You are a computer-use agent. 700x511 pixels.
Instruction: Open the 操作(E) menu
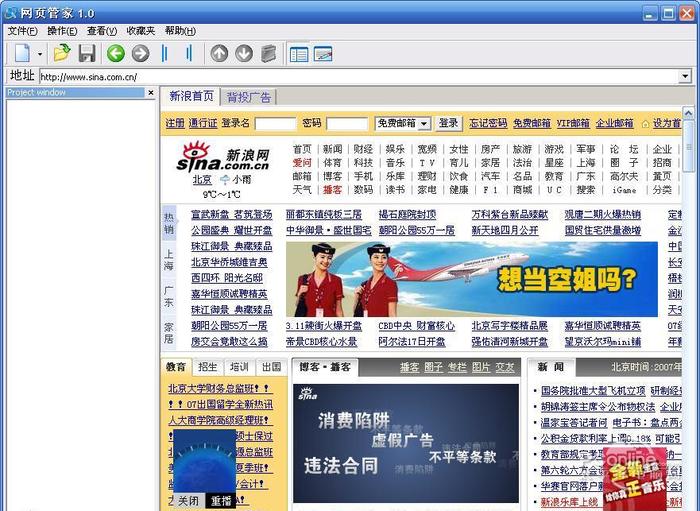62,31
